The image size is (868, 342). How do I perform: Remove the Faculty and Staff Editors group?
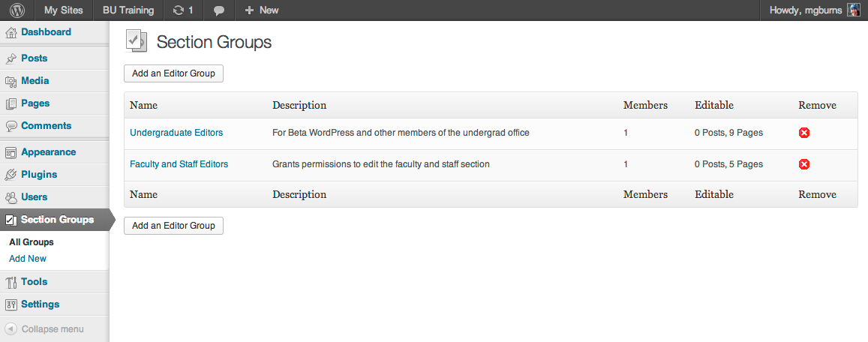(804, 164)
